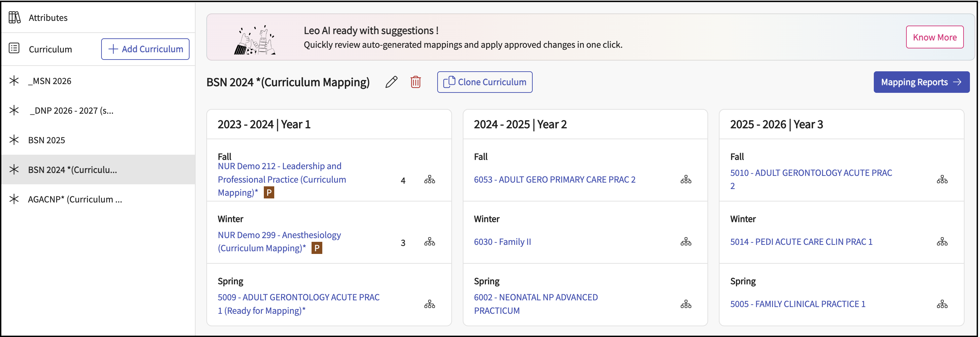Open mapping hierarchy icon for NUR Demo 299
980x337 pixels.
[x=430, y=242]
